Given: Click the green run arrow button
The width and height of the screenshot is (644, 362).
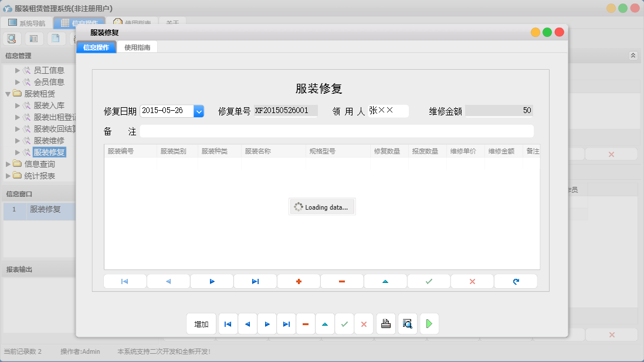Looking at the screenshot, I should click(429, 324).
